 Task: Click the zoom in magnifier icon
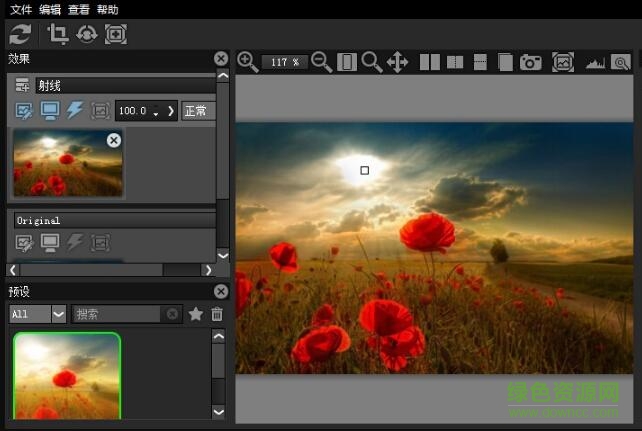248,62
